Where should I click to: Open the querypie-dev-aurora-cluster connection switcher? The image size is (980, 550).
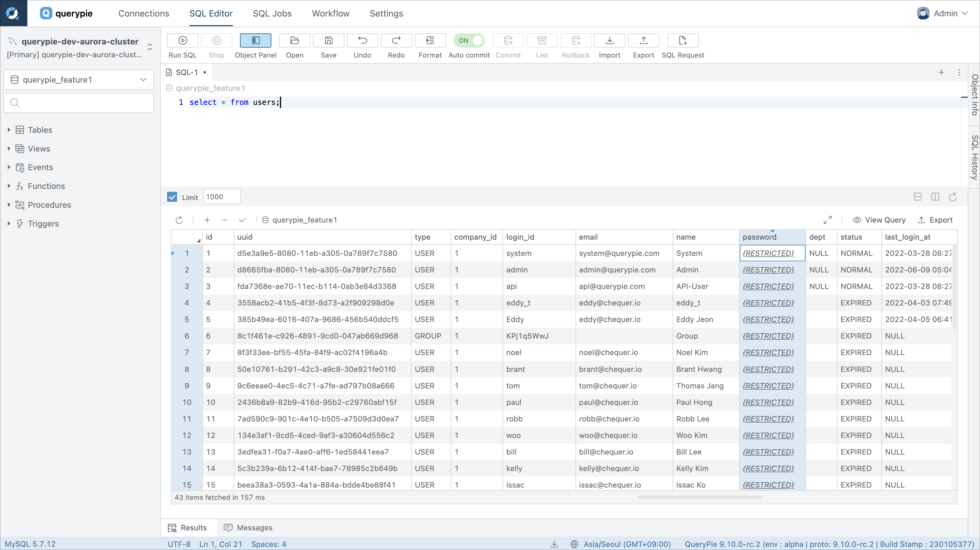[x=150, y=47]
